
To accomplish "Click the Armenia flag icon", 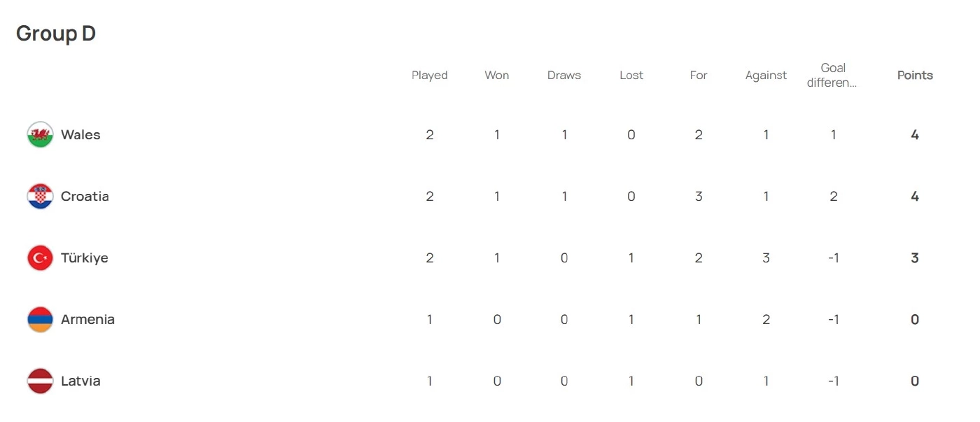I will [40, 320].
